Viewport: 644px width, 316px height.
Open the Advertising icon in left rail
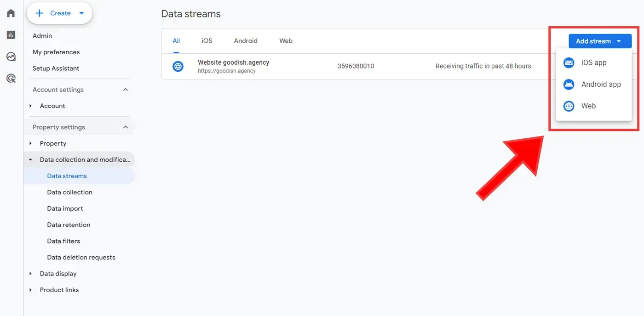pos(11,79)
